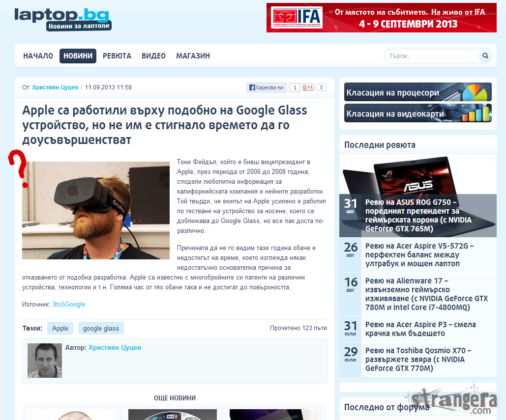Viewport: 506px width, 420px height.
Task: Open the ASUS ROG G750 review
Action: click(418, 215)
